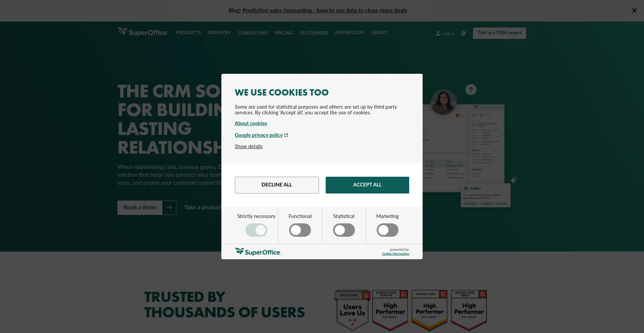Screen dimensions: 644x333
Task: Open the Industry navigation menu
Action: pyautogui.click(x=219, y=33)
